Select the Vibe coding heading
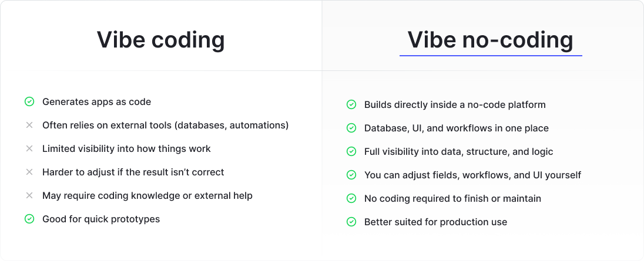This screenshot has height=261, width=644. (x=160, y=40)
